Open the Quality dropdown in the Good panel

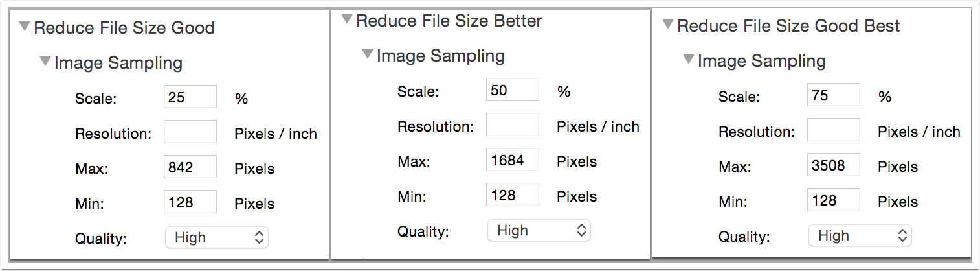[x=216, y=238]
